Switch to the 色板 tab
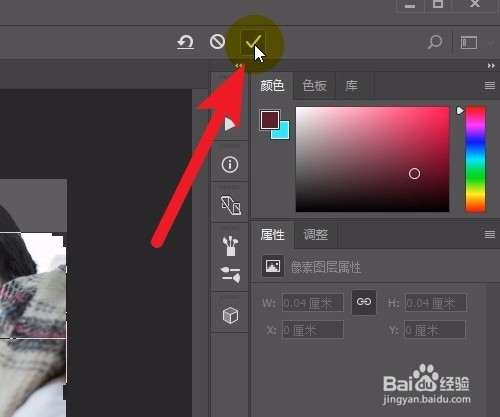The width and height of the screenshot is (500, 417). tap(314, 86)
